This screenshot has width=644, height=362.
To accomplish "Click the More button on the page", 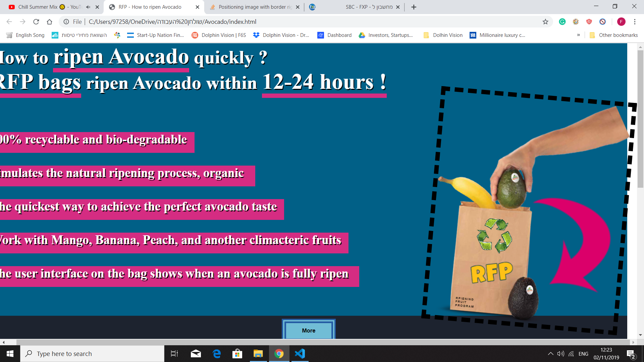I will click(x=308, y=330).
